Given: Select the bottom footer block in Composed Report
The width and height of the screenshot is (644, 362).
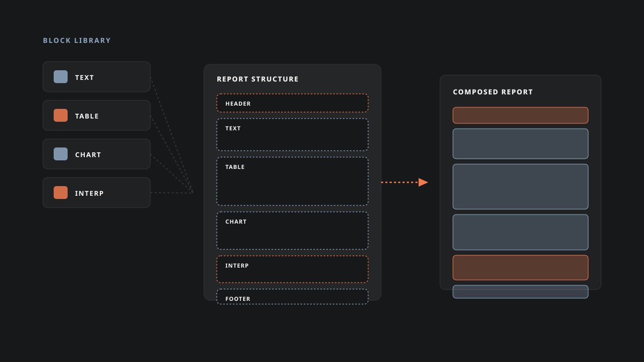Looking at the screenshot, I should (x=521, y=292).
